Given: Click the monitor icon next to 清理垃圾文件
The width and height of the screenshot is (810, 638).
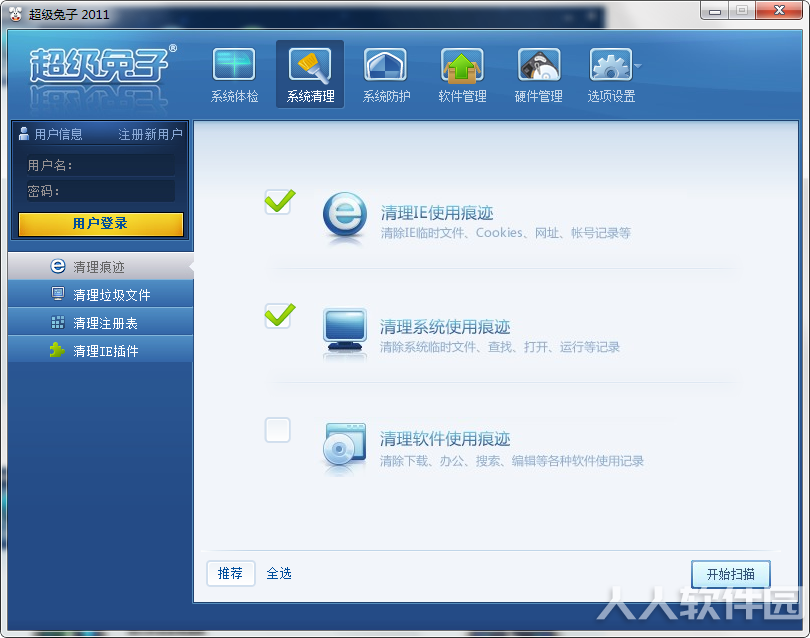Looking at the screenshot, I should 58,294.
